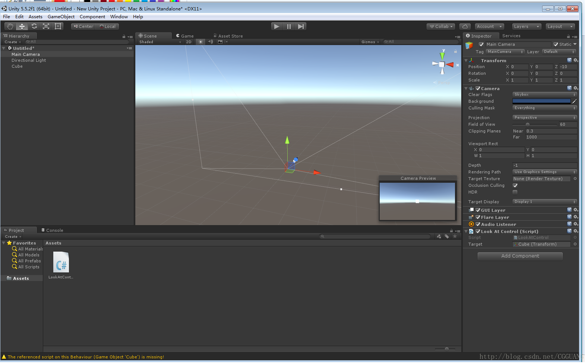Adjust the Field of View slider

(535, 124)
